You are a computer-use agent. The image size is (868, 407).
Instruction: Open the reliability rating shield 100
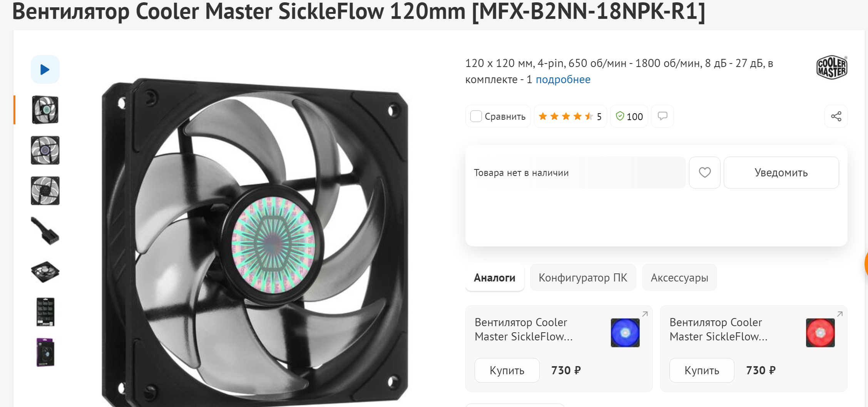[629, 116]
